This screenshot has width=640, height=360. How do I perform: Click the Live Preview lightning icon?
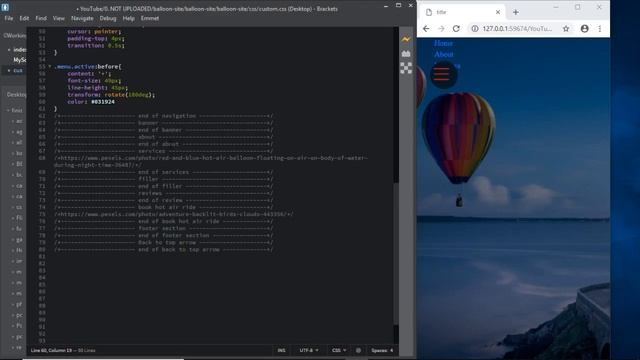[x=406, y=40]
